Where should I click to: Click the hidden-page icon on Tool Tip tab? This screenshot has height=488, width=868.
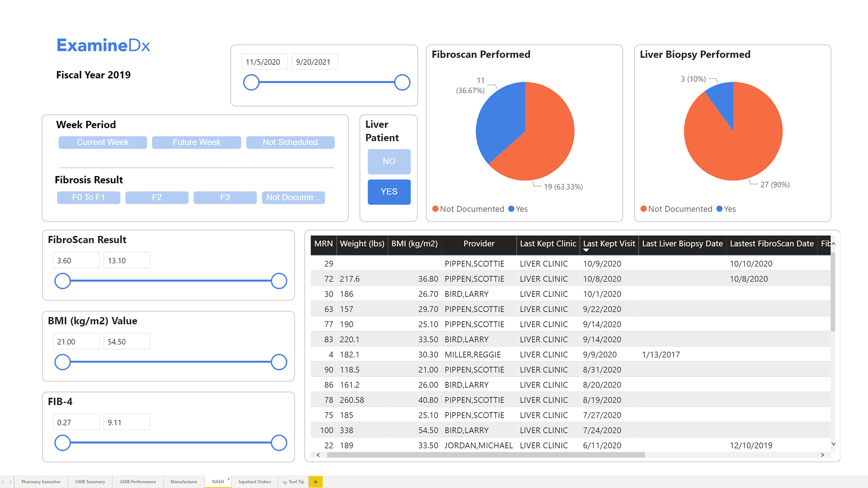[x=285, y=482]
